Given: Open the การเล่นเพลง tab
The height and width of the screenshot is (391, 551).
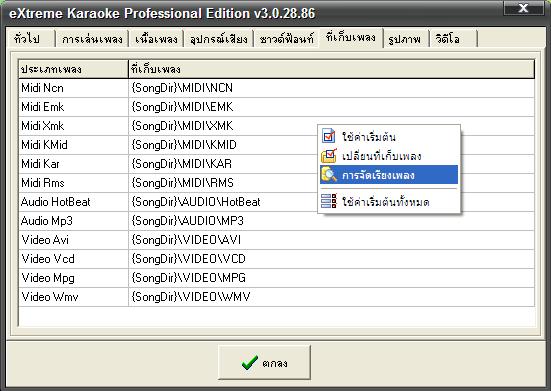Looking at the screenshot, I should click(92, 39).
